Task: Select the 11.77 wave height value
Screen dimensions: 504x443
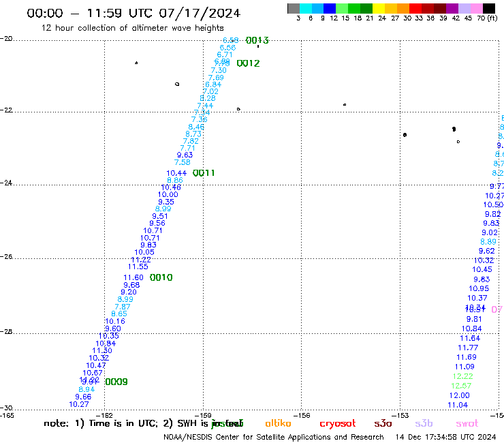Action: tap(468, 348)
